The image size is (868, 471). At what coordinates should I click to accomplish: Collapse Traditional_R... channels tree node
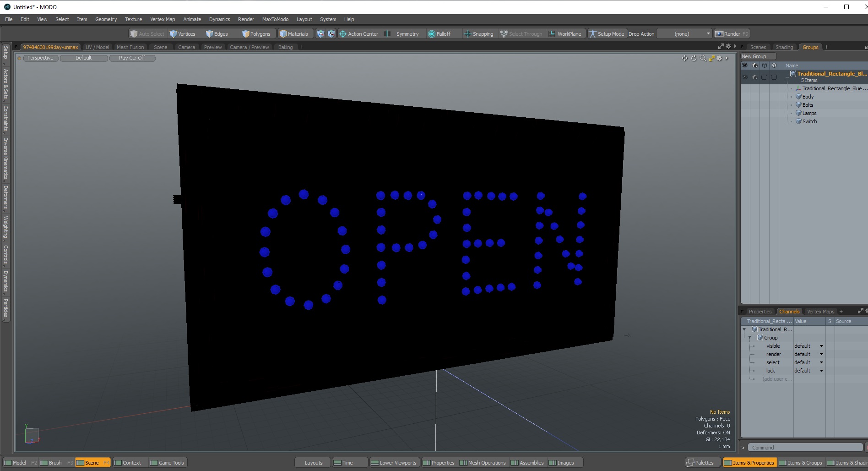[x=744, y=329]
